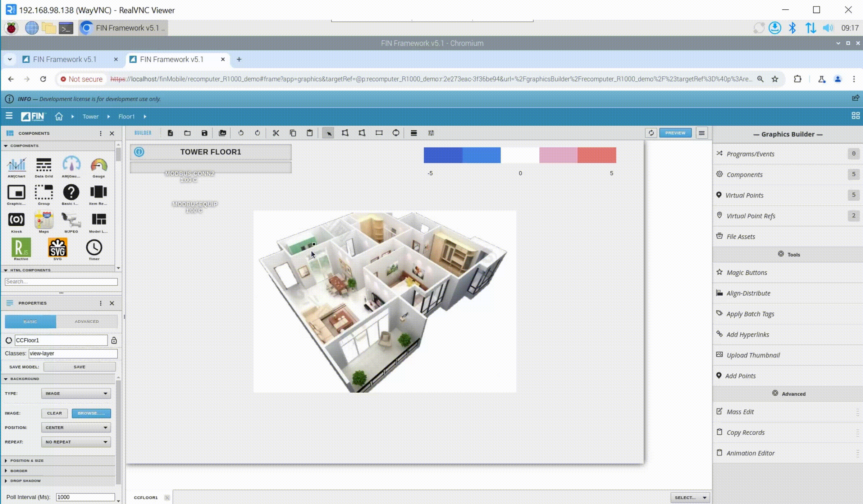863x504 pixels.
Task: Select the AM|Gauge component
Action: coord(71,167)
